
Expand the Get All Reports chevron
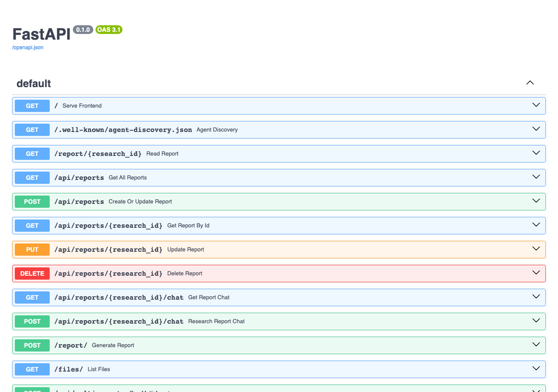point(536,177)
